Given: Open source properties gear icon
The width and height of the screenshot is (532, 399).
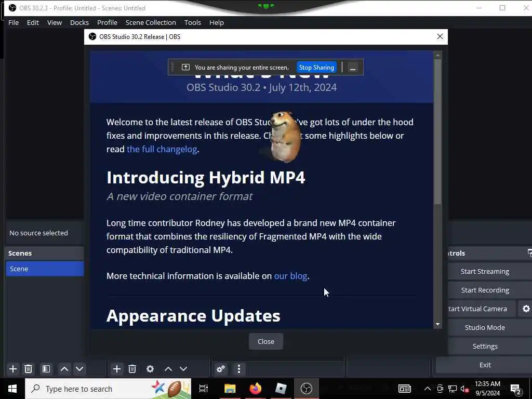Looking at the screenshot, I should (150, 369).
